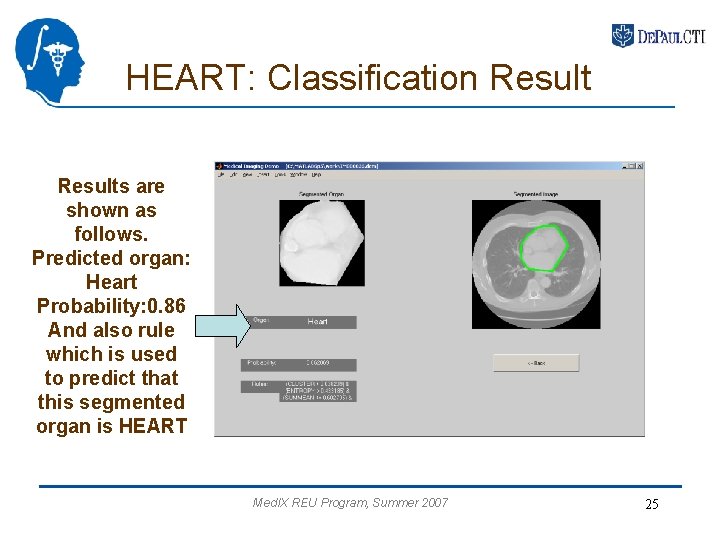The width and height of the screenshot is (720, 540).
Task: Minimize the Medical Imaging Demo window
Action: 625,166
